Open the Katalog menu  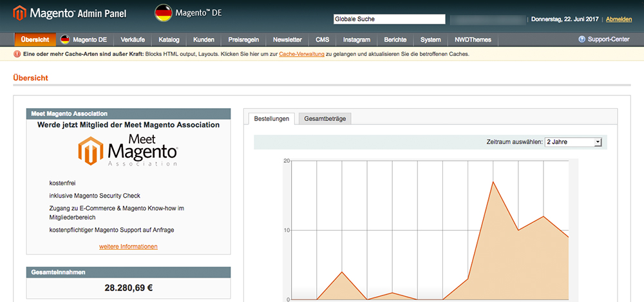click(x=169, y=40)
